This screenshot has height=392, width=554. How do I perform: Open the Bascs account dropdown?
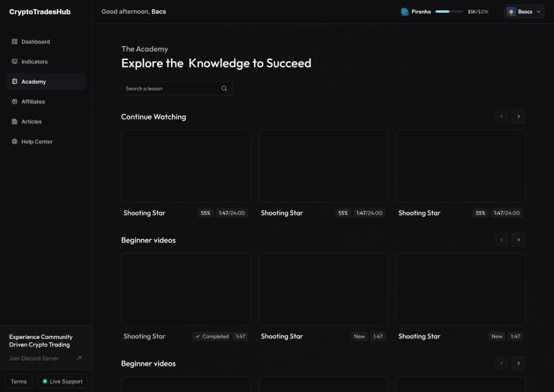coord(524,11)
